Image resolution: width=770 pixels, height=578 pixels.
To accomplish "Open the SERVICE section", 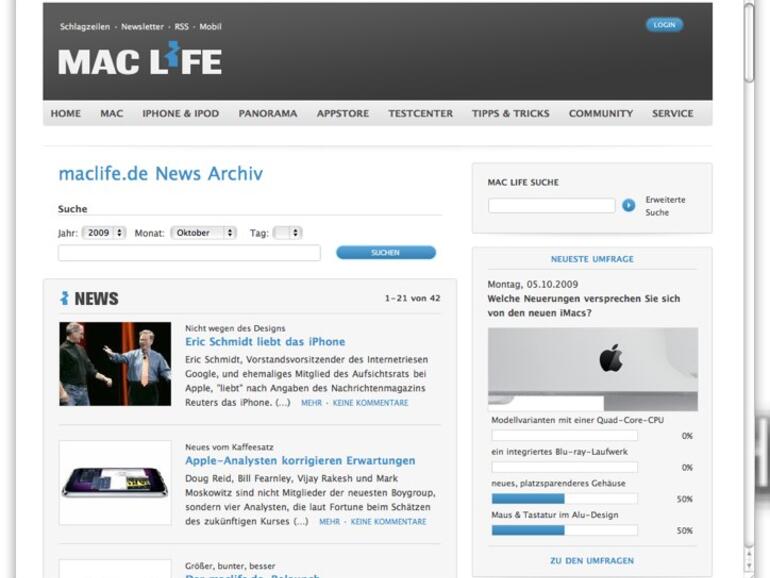I will click(x=673, y=113).
